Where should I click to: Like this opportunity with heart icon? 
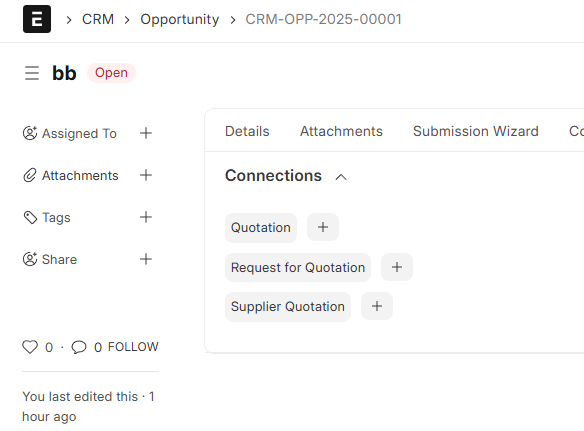point(30,347)
